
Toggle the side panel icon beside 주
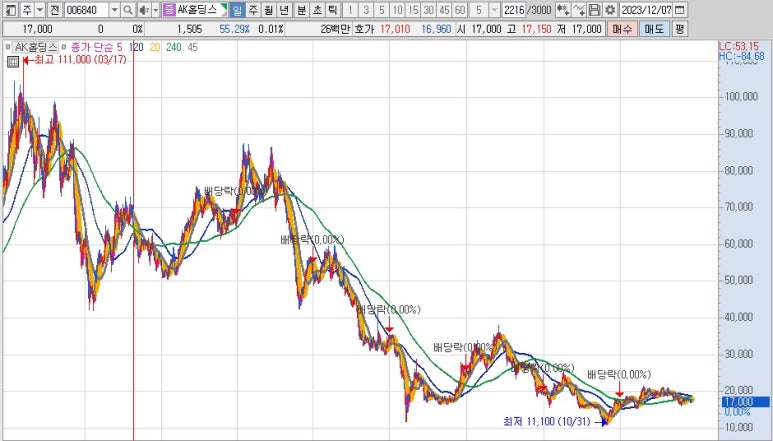pyautogui.click(x=11, y=9)
